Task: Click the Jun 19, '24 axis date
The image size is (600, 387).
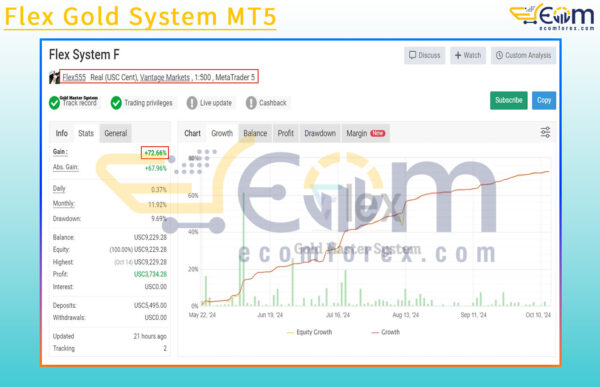Action: (270, 315)
